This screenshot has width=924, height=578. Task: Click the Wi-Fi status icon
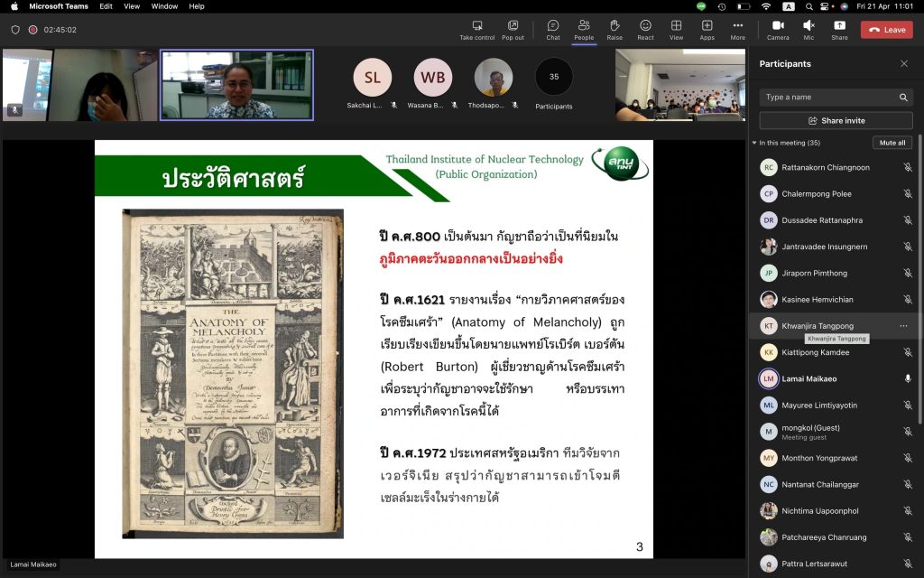pos(766,6)
